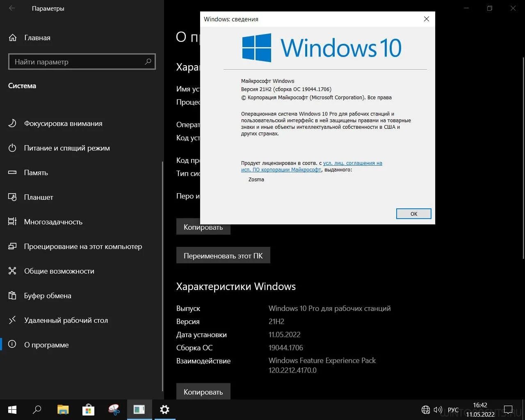Open Проецирование на этот компьютер settings
This screenshot has height=420, width=525.
(x=12, y=246)
